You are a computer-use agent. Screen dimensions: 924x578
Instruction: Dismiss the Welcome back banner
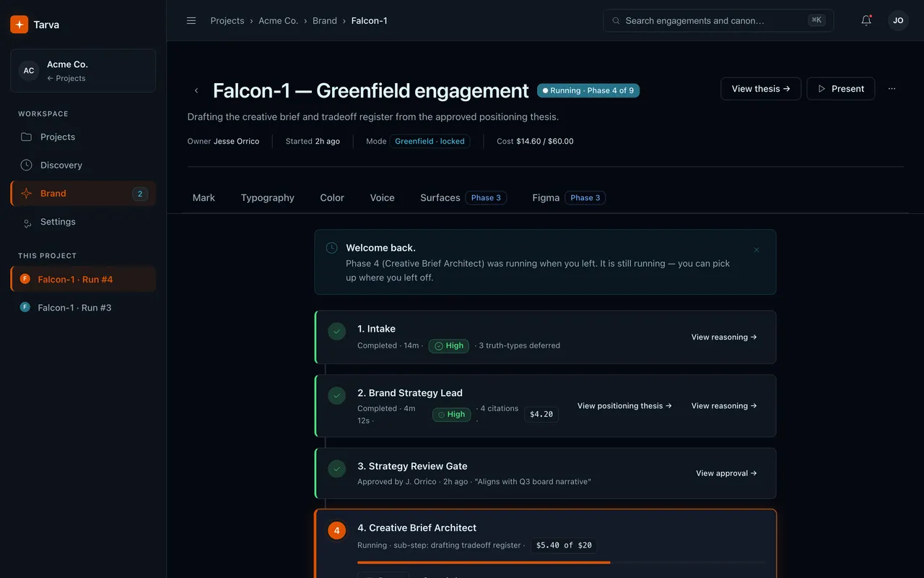point(757,250)
